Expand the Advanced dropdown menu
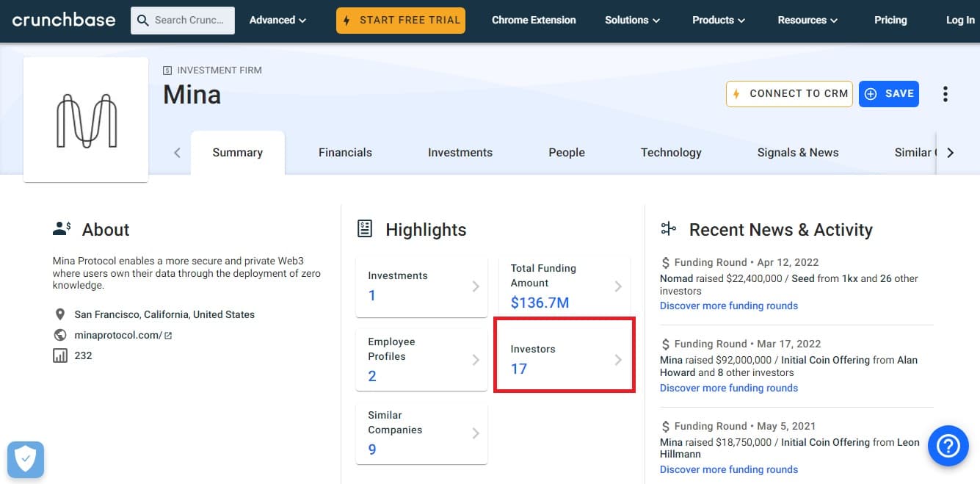This screenshot has width=980, height=484. point(278,20)
